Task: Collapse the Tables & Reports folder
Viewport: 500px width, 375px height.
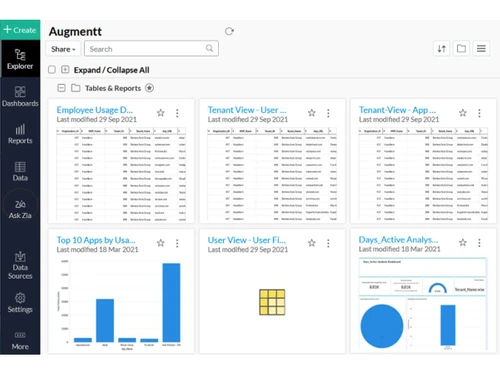Action: (61, 88)
